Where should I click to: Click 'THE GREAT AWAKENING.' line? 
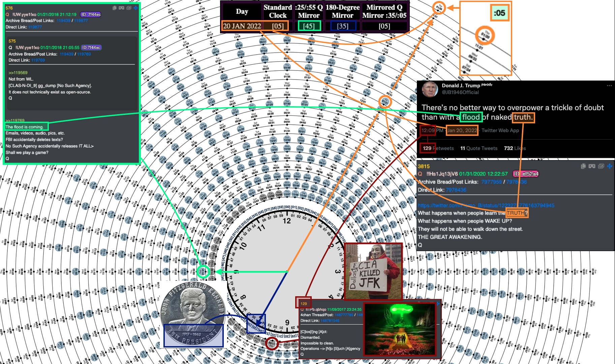pos(450,237)
